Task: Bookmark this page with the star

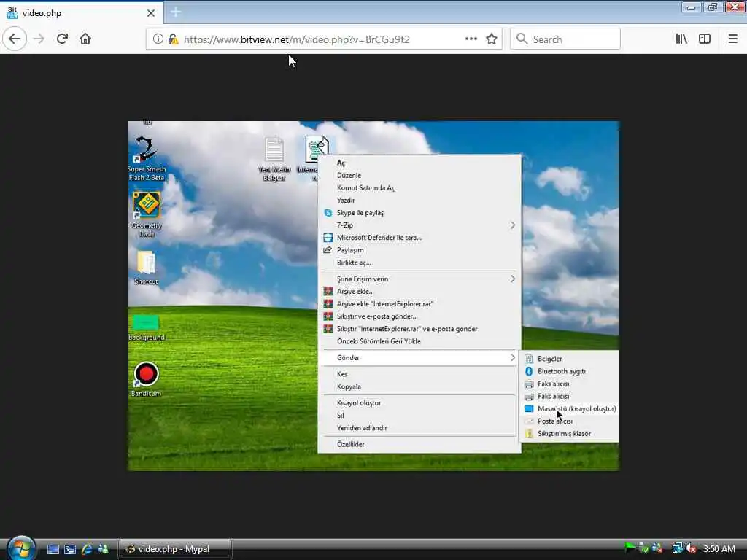Action: [x=492, y=39]
